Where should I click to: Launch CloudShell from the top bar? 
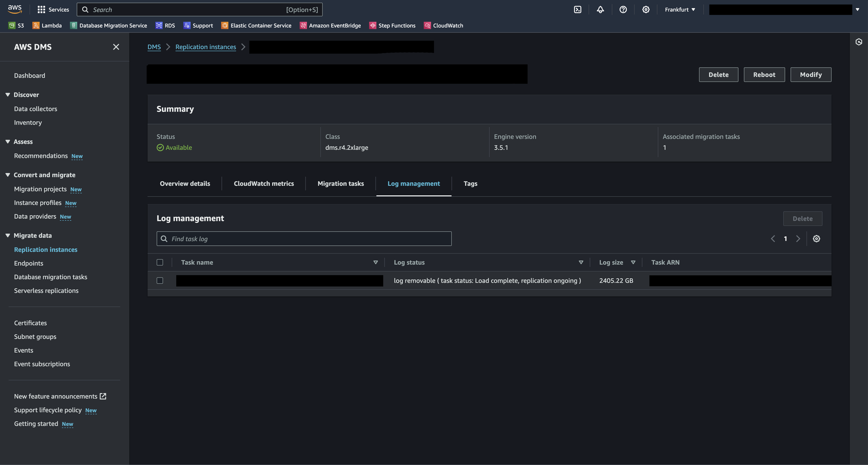tap(578, 10)
